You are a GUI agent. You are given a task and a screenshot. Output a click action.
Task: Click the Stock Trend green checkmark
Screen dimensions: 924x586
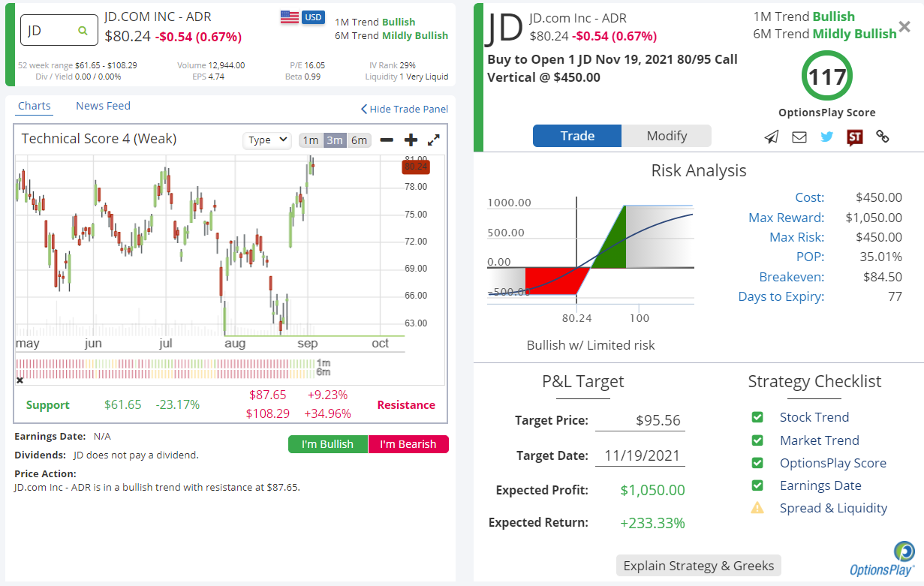pyautogui.click(x=757, y=417)
